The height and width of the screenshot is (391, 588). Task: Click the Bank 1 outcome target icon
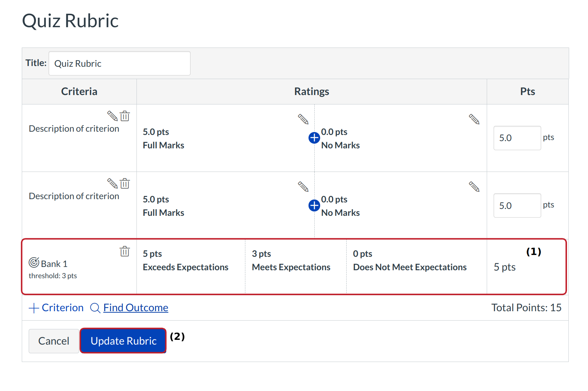tap(34, 262)
